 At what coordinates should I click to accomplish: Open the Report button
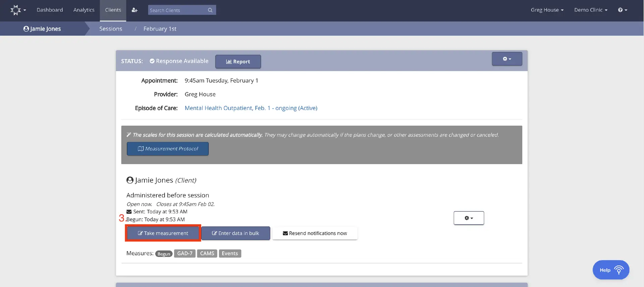pos(238,62)
